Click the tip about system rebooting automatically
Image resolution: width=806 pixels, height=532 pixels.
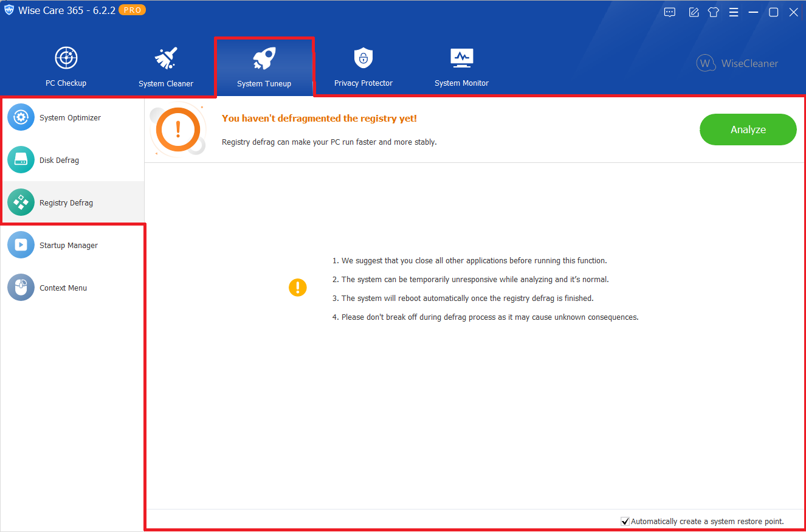coord(463,299)
